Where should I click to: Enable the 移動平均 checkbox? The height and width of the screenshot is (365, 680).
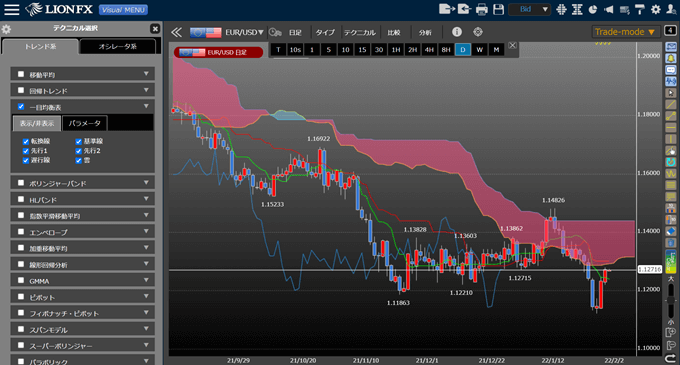(21, 74)
